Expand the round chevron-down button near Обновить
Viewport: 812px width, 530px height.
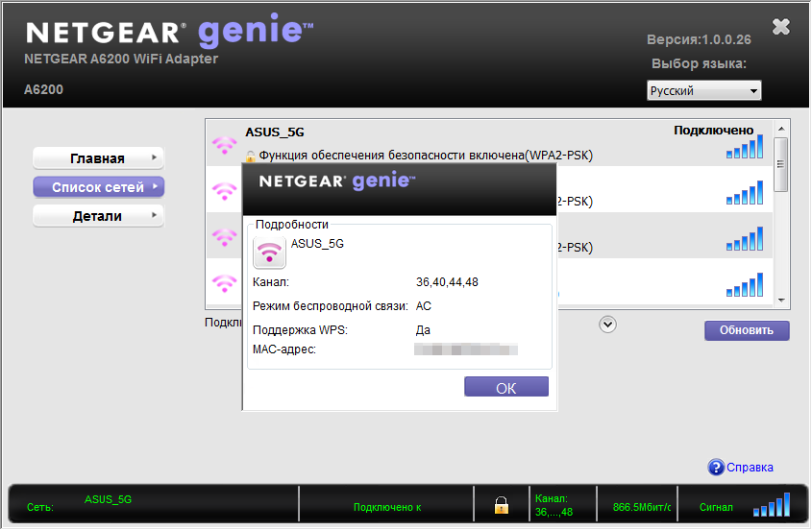(x=607, y=325)
